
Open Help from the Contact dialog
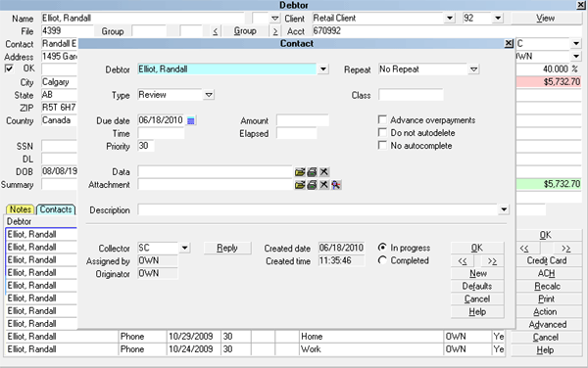click(477, 312)
